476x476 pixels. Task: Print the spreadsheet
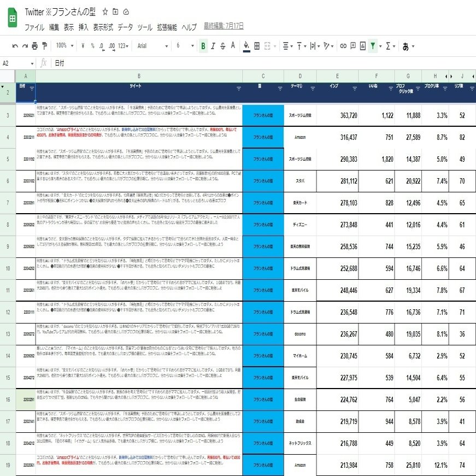pos(34,46)
